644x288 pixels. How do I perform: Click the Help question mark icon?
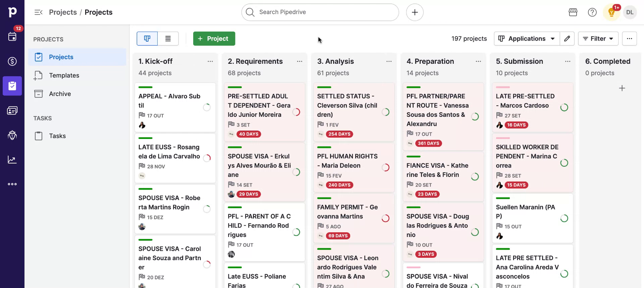point(592,12)
